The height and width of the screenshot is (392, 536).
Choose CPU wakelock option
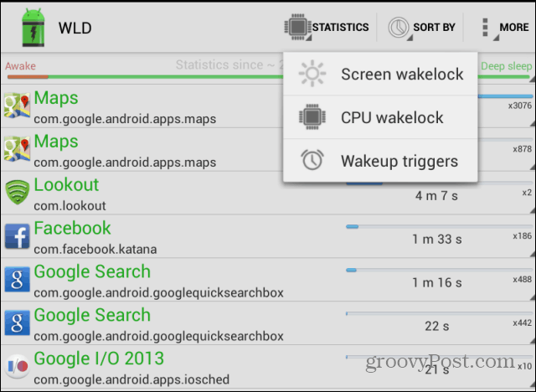380,117
